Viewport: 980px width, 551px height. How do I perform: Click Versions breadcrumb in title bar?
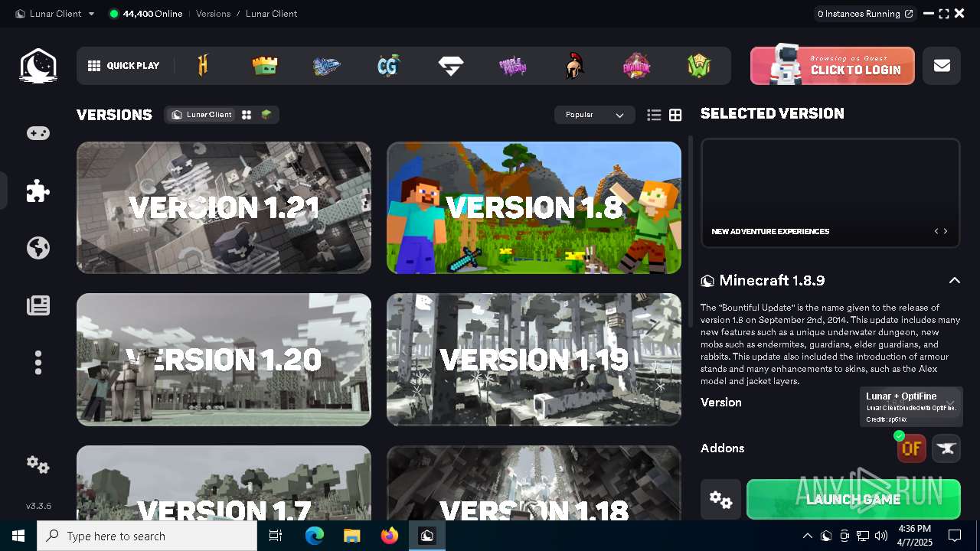[213, 14]
